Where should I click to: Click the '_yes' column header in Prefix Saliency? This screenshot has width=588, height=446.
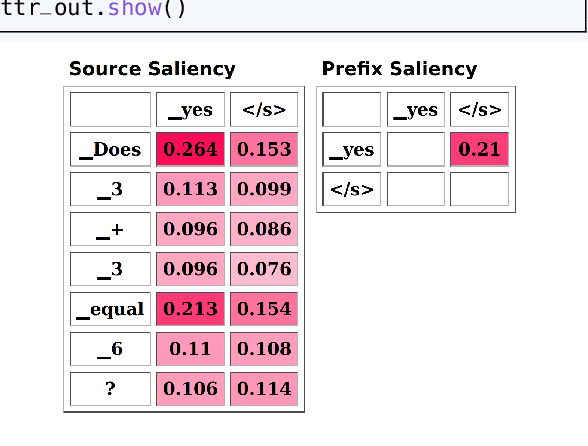pyautogui.click(x=416, y=110)
